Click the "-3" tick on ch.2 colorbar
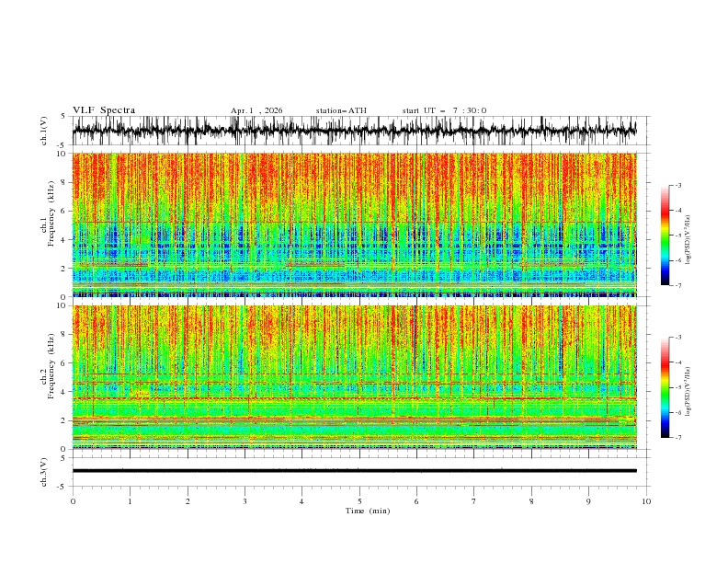This screenshot has width=728, height=563. pos(677,338)
